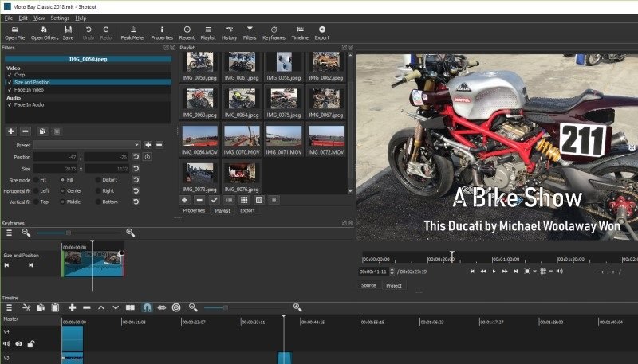Show the History panel from toolbar

pos(229,33)
